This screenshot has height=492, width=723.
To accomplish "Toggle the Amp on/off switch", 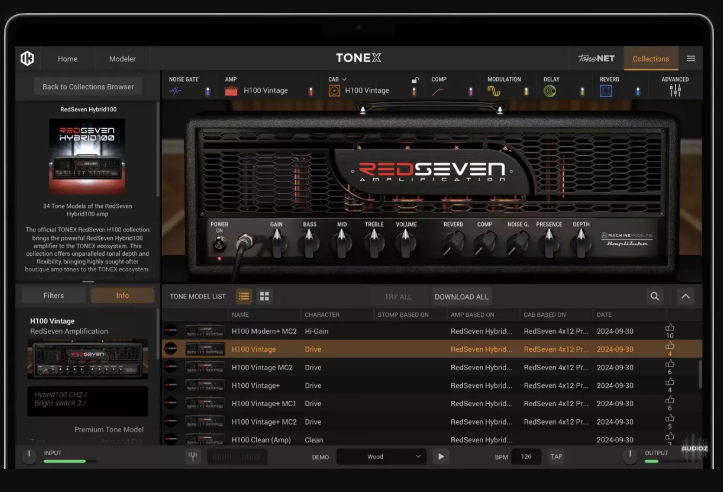I will point(311,91).
